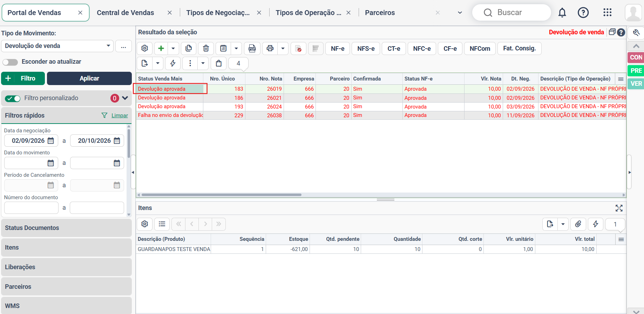This screenshot has height=314, width=644.
Task: Open Itens grid columns menu icon
Action: click(621, 239)
